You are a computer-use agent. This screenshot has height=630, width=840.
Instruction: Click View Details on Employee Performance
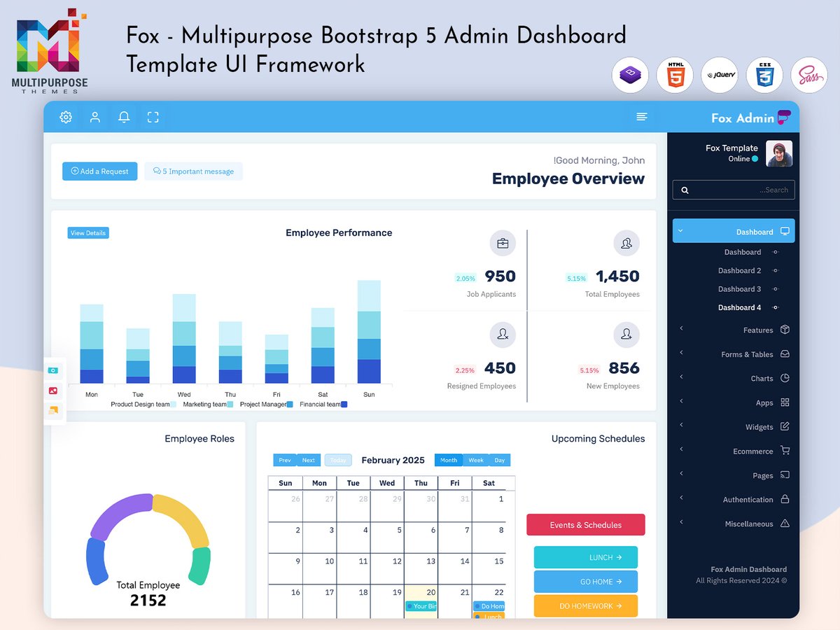coord(88,233)
